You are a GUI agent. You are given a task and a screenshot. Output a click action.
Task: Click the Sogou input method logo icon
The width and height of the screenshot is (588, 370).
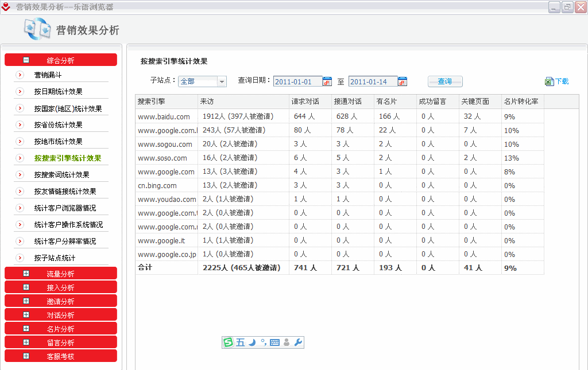[228, 342]
